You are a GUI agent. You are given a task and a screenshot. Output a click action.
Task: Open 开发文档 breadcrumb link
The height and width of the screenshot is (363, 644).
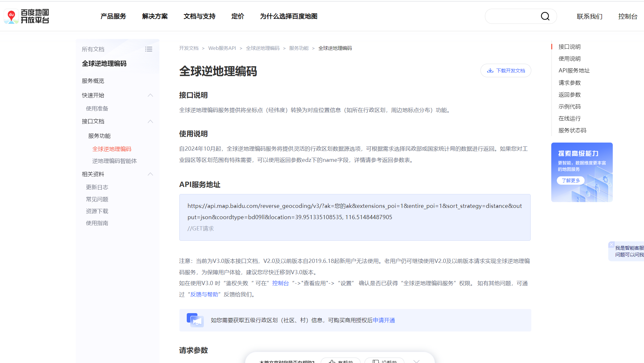pos(189,48)
